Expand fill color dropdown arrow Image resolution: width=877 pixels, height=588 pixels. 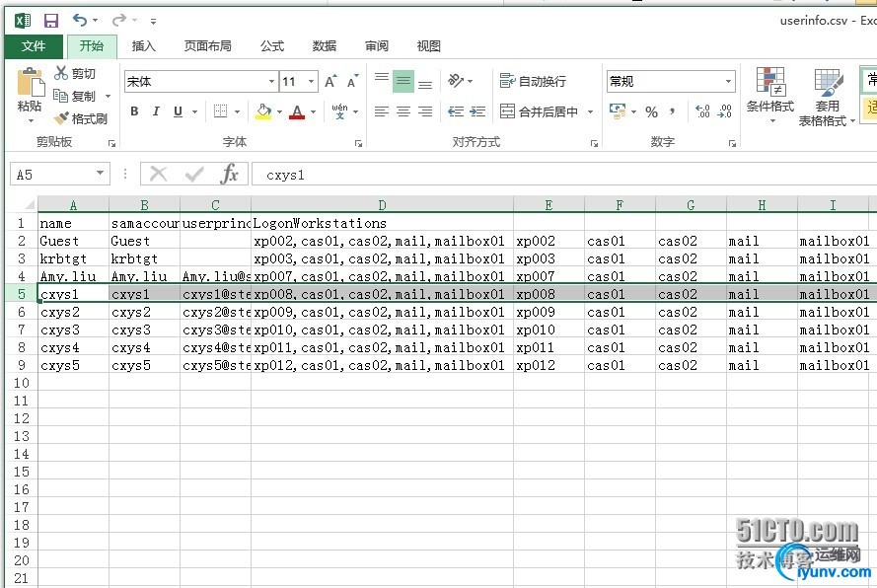click(x=279, y=111)
